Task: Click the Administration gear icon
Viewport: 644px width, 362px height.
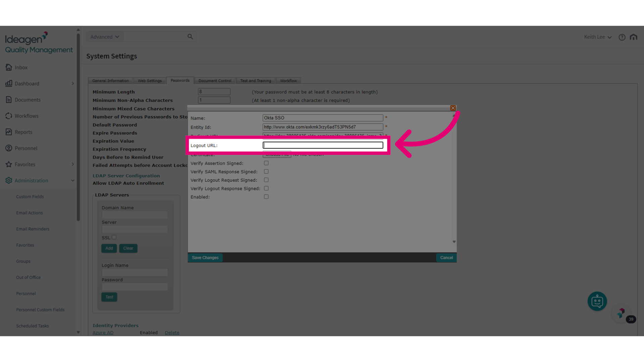Action: coord(9,180)
